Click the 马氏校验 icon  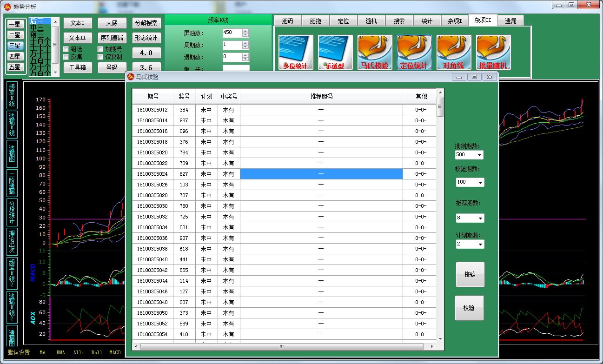pyautogui.click(x=375, y=52)
